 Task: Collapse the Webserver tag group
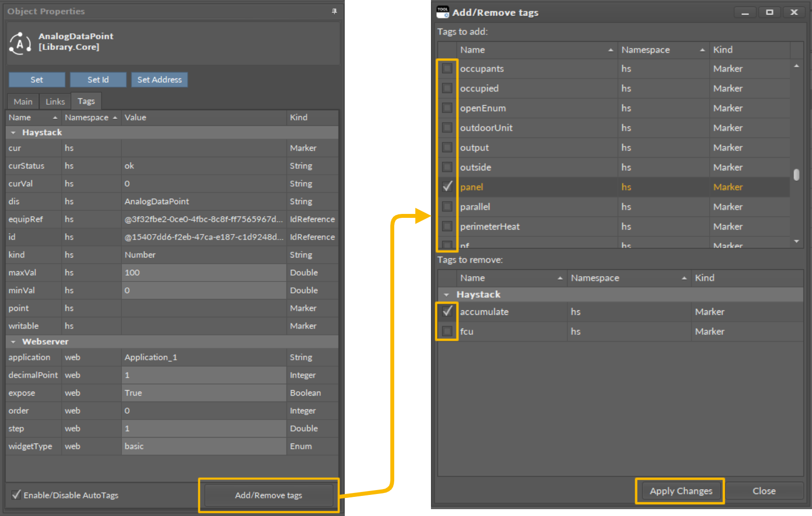13,342
